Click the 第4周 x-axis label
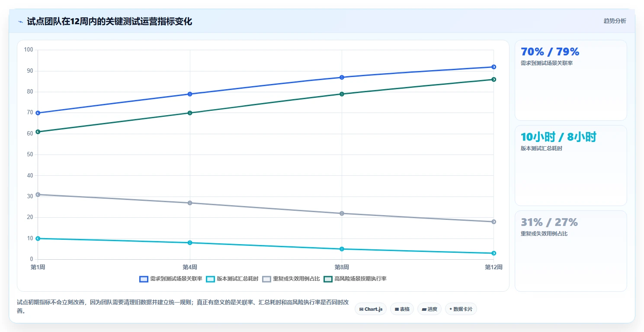The width and height of the screenshot is (644, 332). [190, 267]
